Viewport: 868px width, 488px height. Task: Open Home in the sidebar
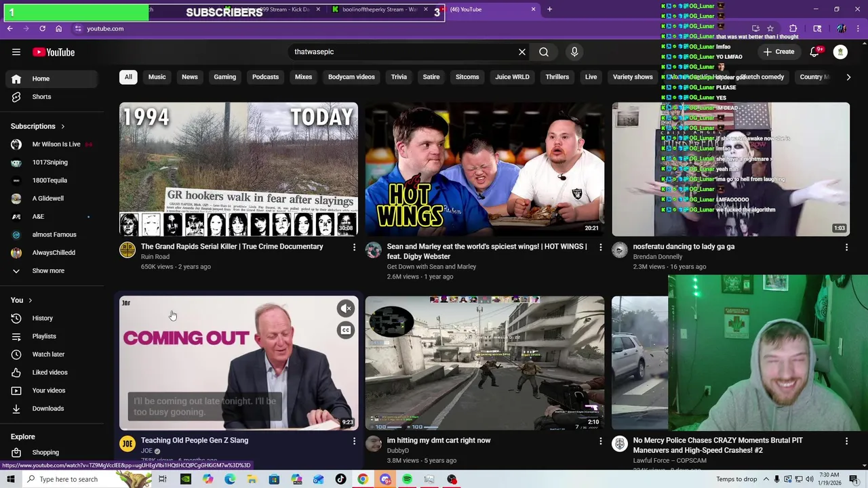click(x=52, y=79)
